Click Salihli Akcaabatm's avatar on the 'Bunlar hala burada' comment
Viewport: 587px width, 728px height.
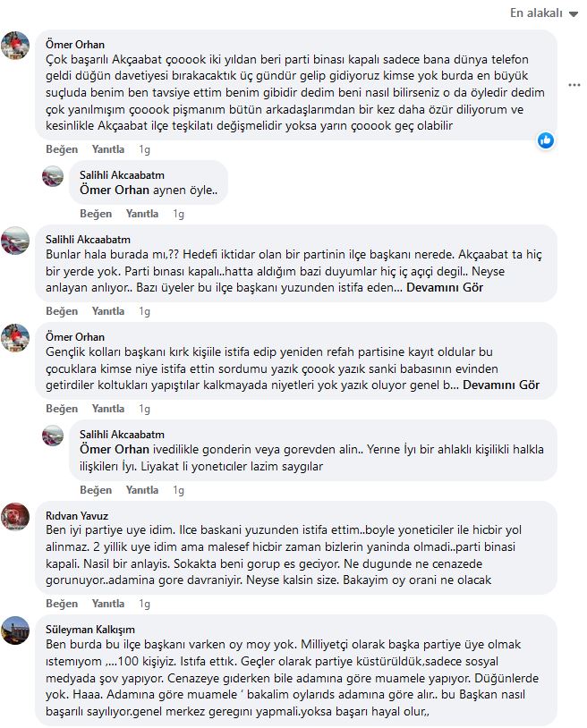tap(15, 241)
